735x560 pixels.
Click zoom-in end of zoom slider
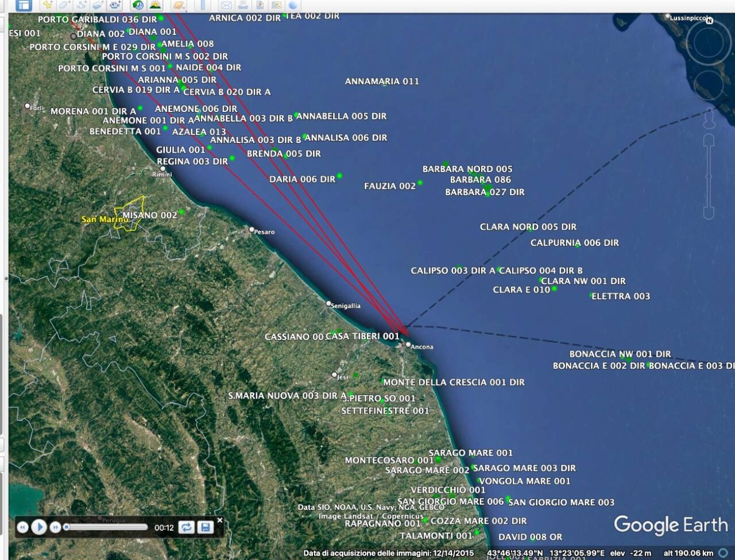click(x=709, y=140)
